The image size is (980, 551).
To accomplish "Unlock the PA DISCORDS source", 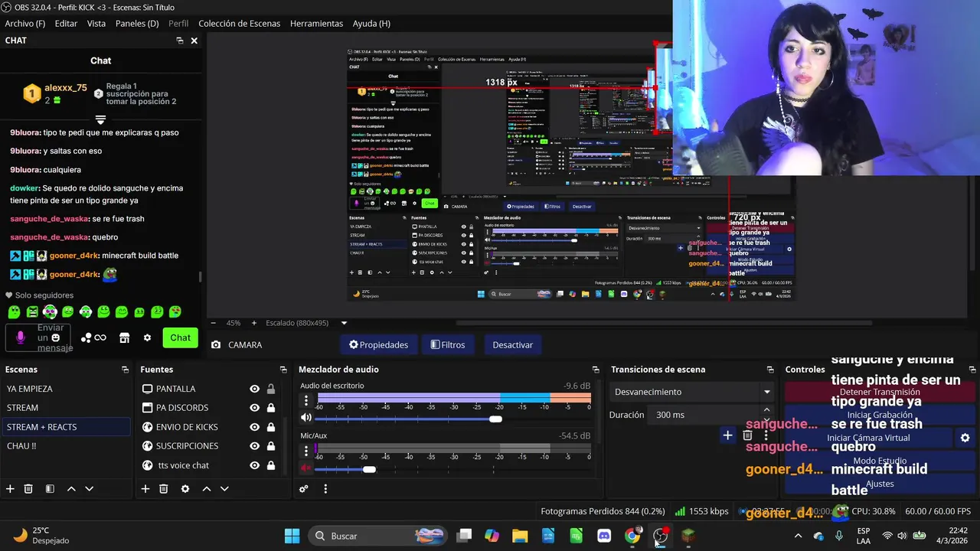I will (x=271, y=408).
